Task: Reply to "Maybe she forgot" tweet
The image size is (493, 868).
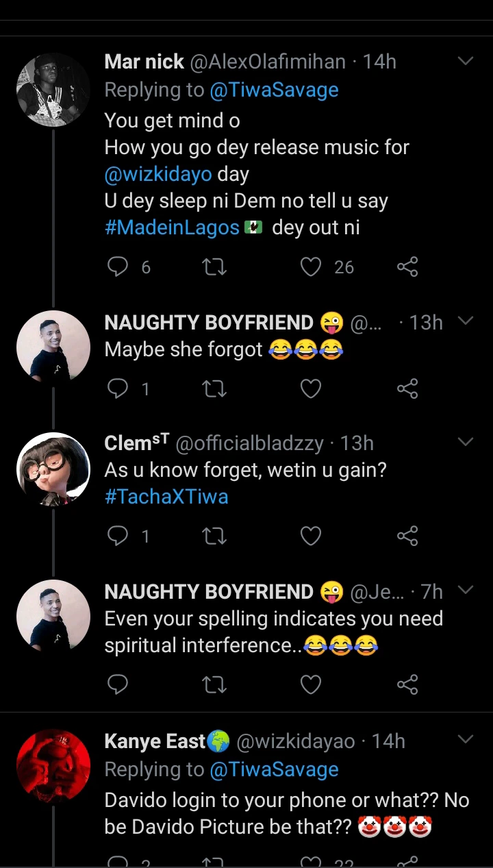Action: click(x=118, y=389)
